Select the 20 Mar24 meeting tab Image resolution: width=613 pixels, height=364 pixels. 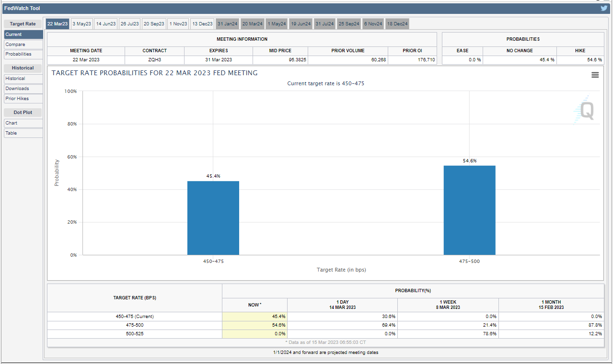(252, 24)
